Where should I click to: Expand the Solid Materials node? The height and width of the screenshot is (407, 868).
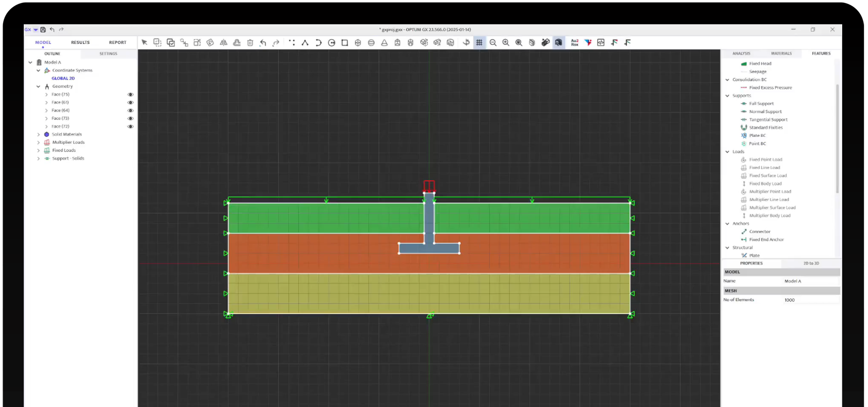(38, 135)
